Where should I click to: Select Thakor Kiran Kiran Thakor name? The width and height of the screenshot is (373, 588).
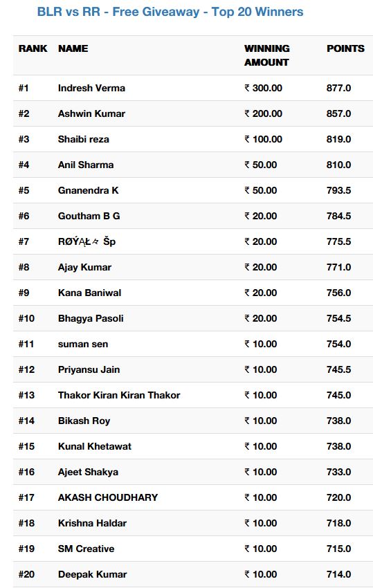(x=119, y=395)
